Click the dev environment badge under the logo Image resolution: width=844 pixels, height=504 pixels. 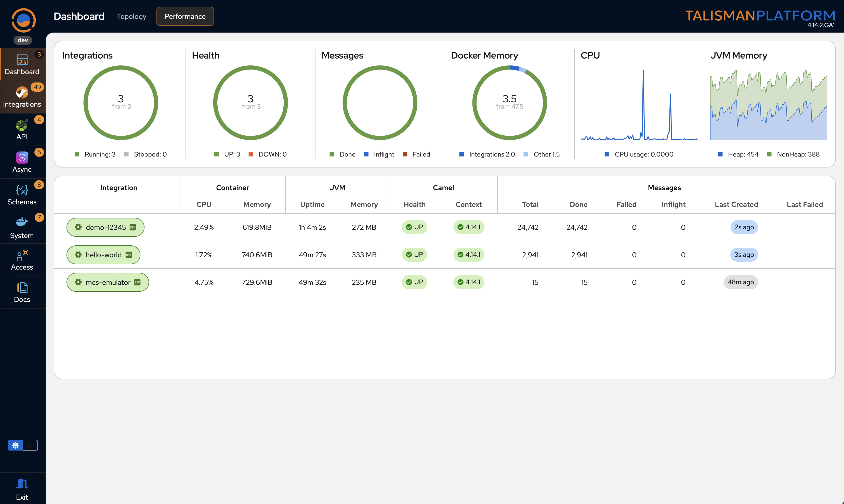(22, 40)
